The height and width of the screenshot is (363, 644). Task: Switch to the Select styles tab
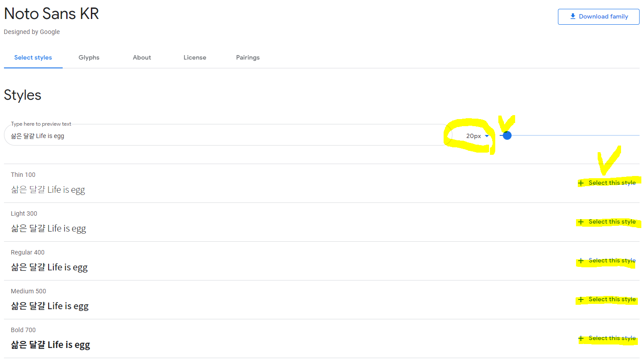coord(33,57)
